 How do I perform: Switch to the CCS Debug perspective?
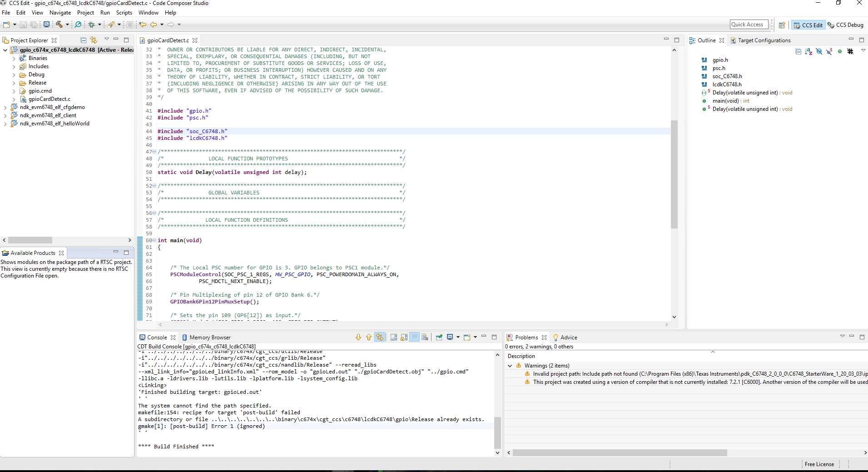(x=845, y=25)
